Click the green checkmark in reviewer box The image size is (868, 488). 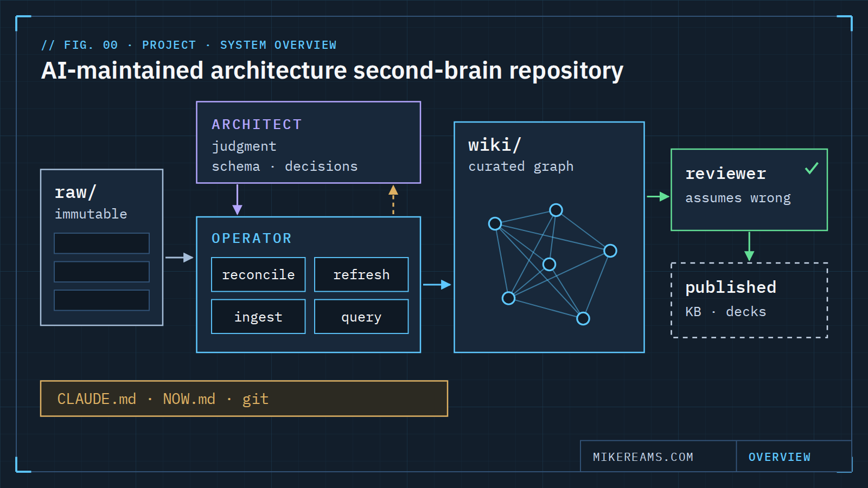812,168
